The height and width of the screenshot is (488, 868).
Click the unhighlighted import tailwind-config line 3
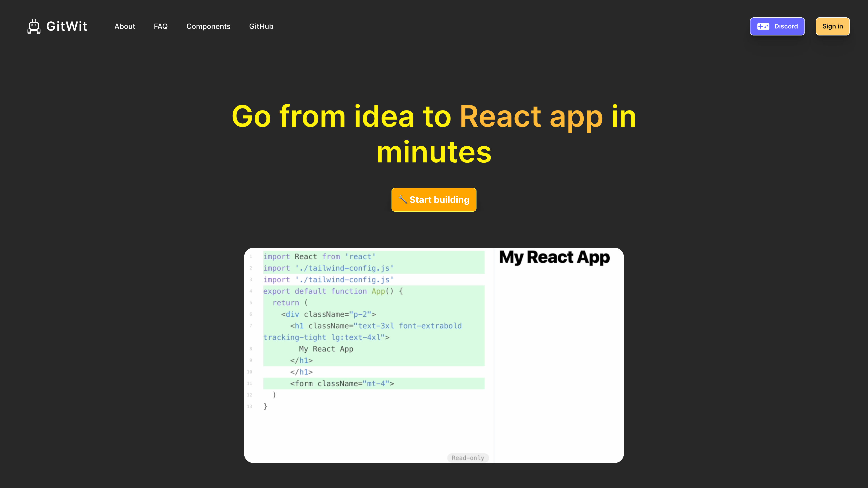pyautogui.click(x=328, y=279)
